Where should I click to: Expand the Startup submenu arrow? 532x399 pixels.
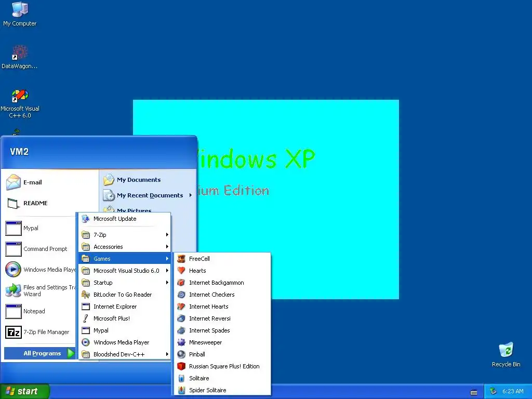(167, 283)
